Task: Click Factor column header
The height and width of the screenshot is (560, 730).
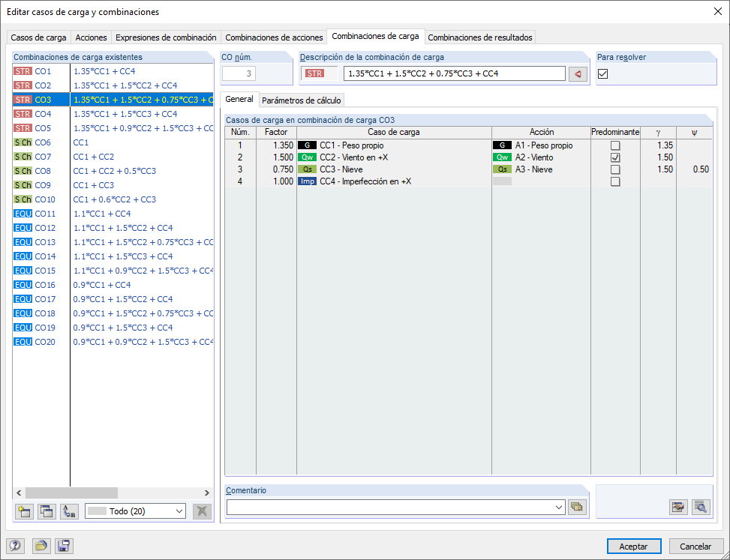Action: (x=276, y=132)
